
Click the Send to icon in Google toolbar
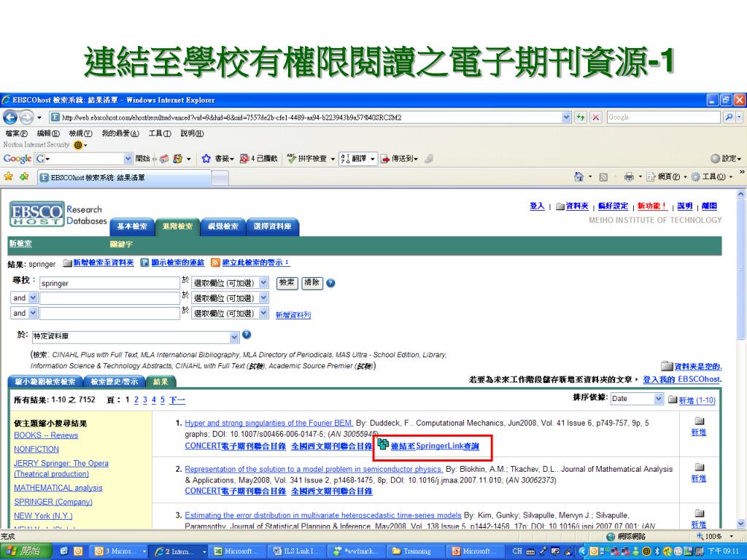385,158
